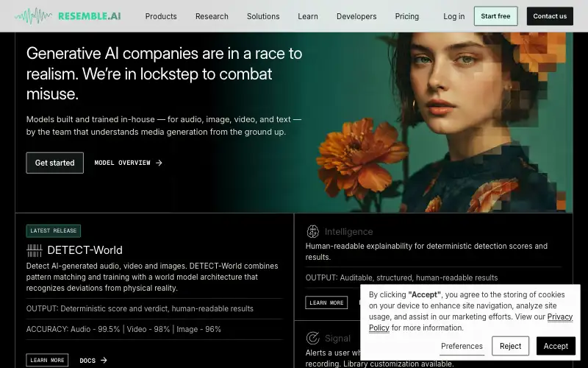Open the Developers menu
This screenshot has width=588, height=368.
[x=356, y=16]
